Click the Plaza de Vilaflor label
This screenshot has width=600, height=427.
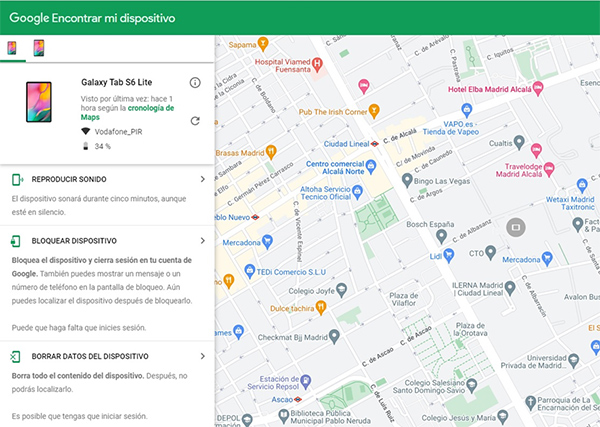(404, 299)
